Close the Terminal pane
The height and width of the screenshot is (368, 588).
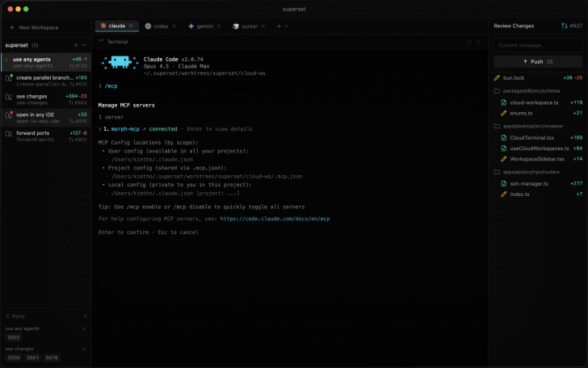(x=478, y=42)
